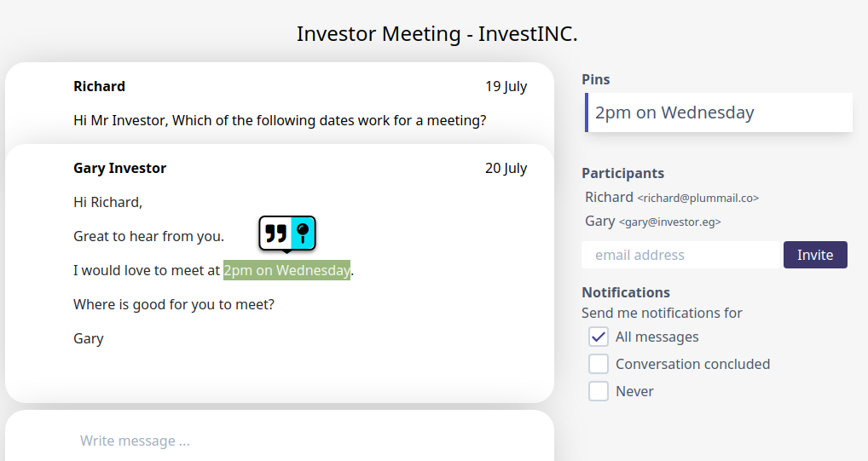Viewport: 868px width, 461px height.
Task: Click the Write message text box
Action: [280, 441]
